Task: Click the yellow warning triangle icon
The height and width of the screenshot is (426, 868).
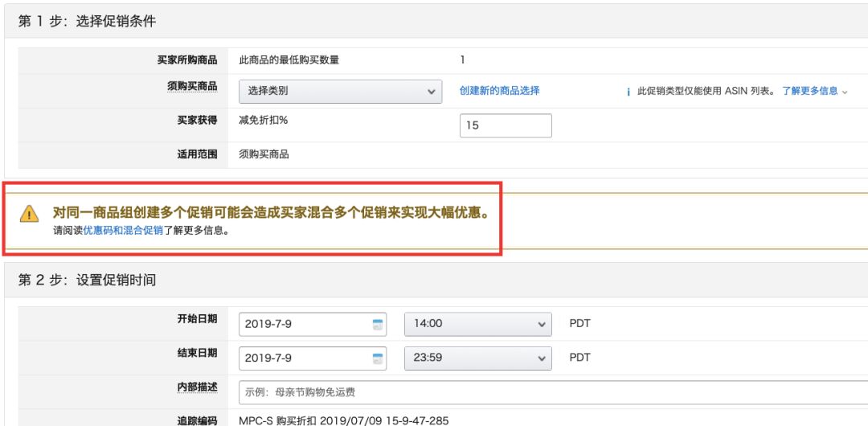Action: point(30,214)
